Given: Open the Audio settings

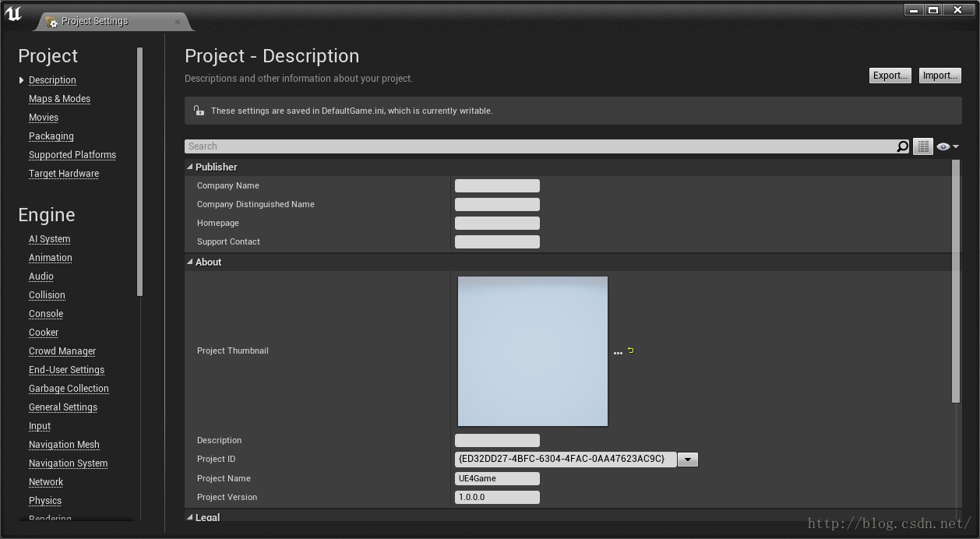Looking at the screenshot, I should [x=41, y=277].
